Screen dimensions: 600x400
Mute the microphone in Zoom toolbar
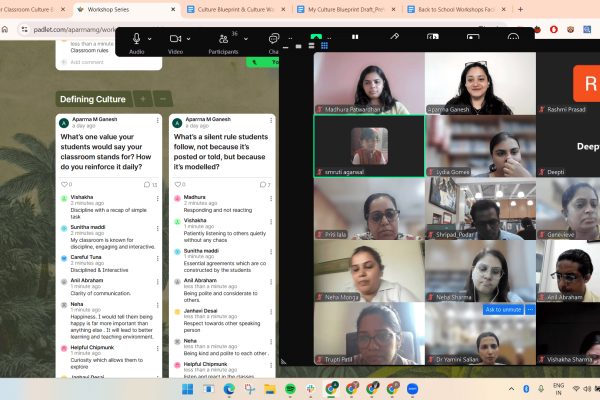click(x=136, y=38)
